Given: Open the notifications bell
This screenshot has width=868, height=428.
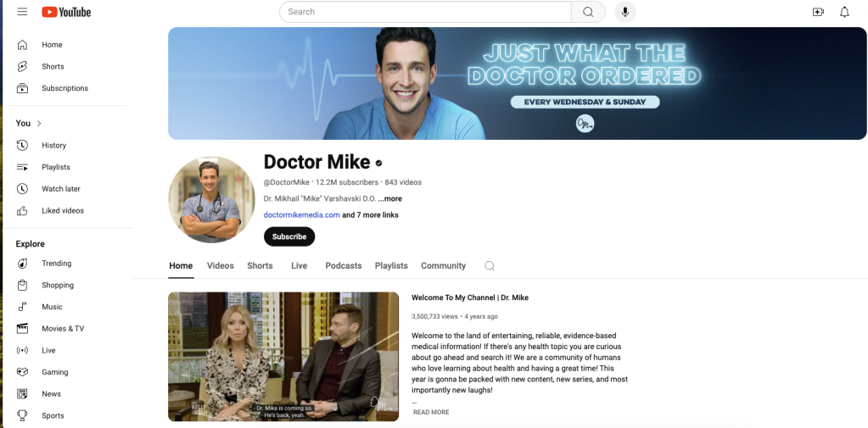Looking at the screenshot, I should point(844,12).
